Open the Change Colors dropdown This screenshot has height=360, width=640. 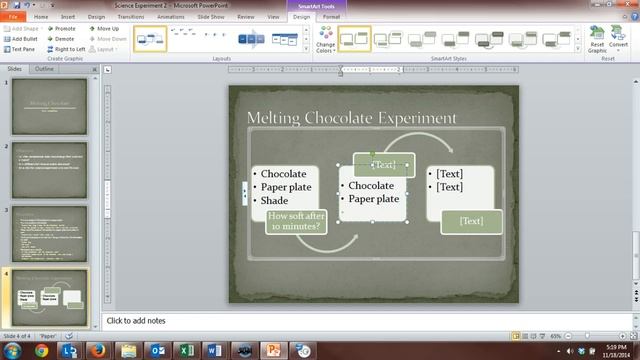(326, 39)
